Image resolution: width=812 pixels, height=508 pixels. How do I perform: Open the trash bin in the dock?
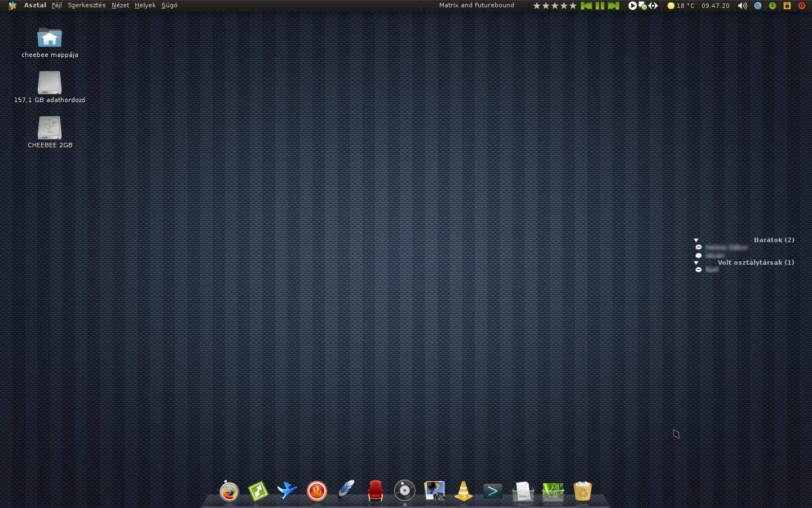click(582, 491)
